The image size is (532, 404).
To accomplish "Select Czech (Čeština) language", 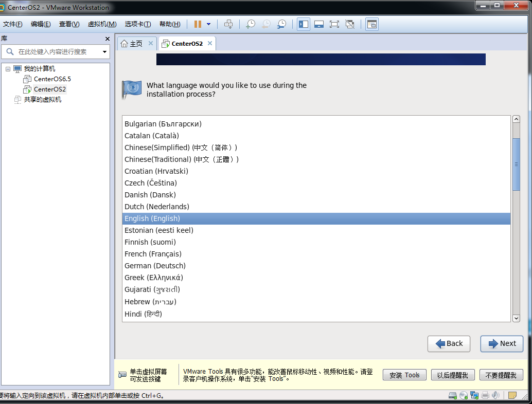I will click(316, 183).
